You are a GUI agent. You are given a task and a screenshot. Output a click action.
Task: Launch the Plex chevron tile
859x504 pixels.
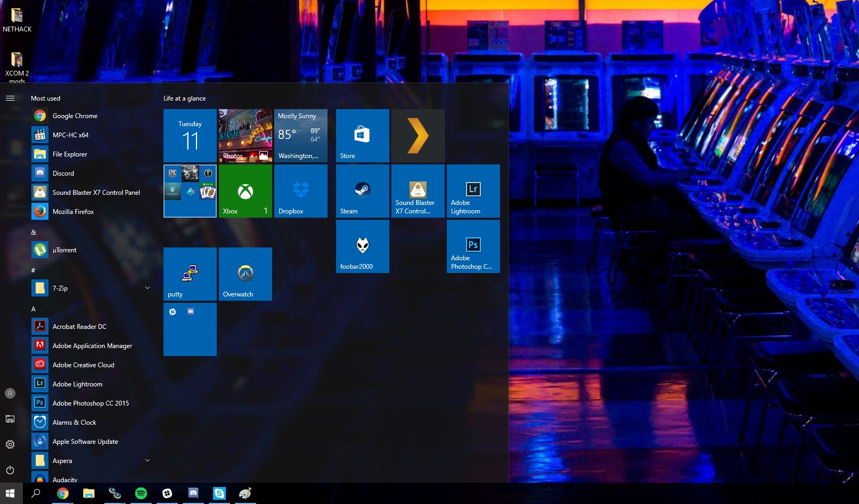click(418, 136)
